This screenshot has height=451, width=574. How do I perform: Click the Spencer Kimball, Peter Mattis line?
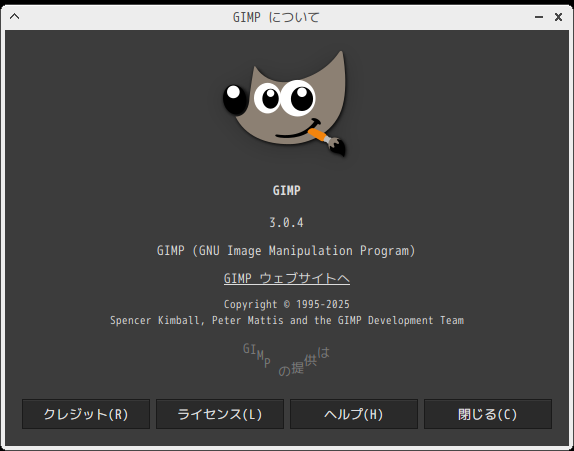coord(287,320)
